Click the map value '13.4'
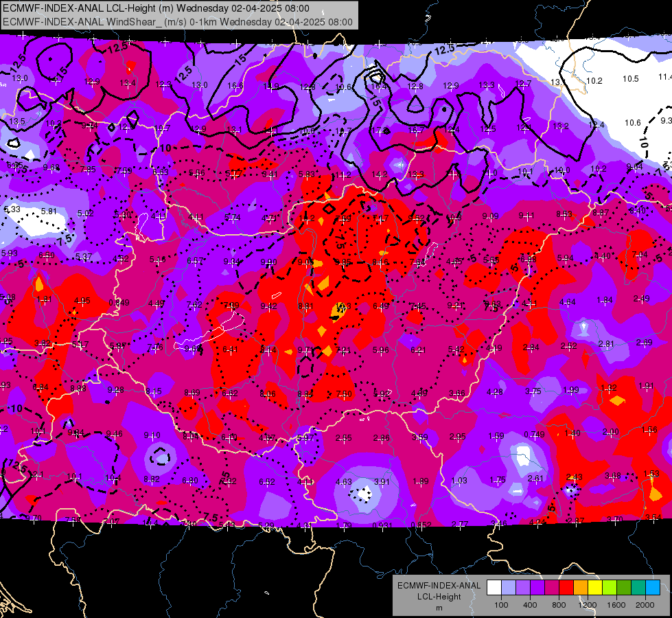672x618 pixels. tap(128, 83)
